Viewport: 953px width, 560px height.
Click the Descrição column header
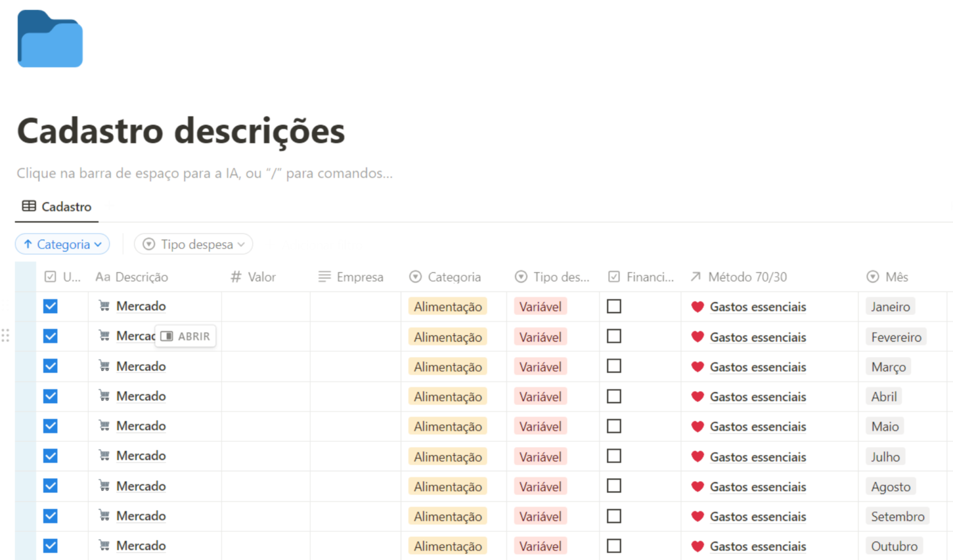[132, 277]
